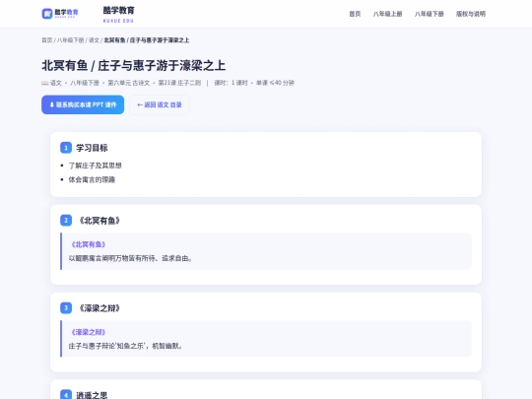Click 首页 in the breadcrumb
532x399 pixels.
(47, 40)
